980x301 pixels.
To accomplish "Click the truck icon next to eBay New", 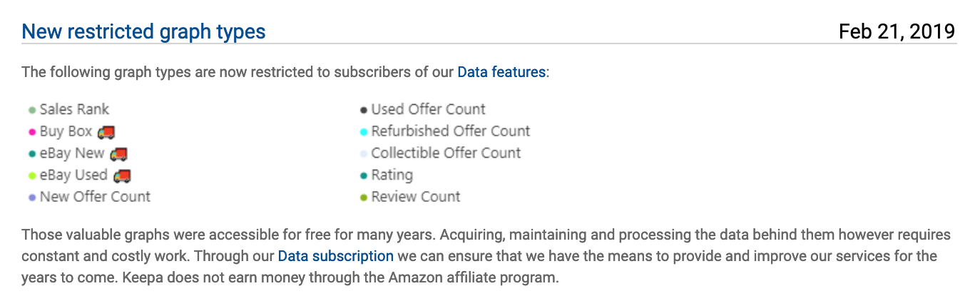I will pyautogui.click(x=118, y=153).
